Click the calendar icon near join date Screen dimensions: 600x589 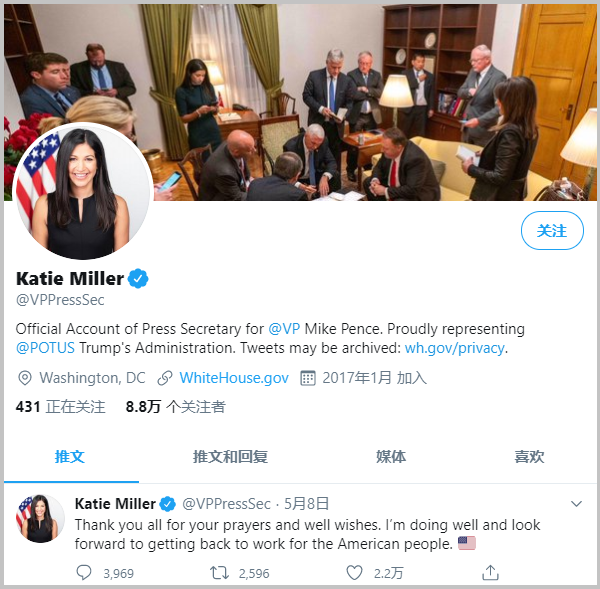tap(308, 378)
